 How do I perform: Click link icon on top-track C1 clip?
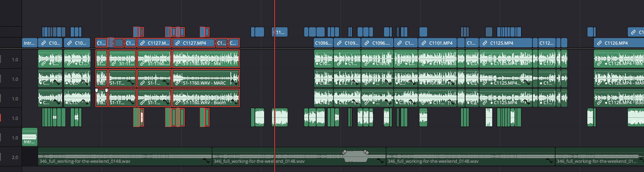point(633,32)
